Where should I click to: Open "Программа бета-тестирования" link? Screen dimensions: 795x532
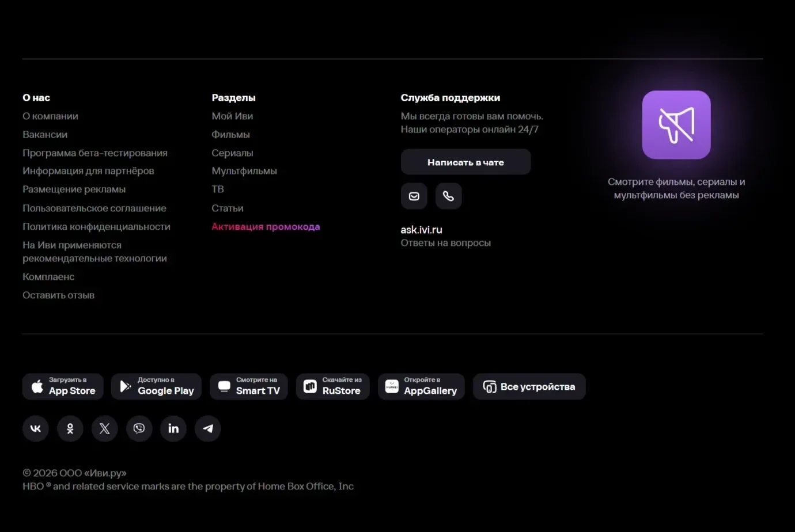(x=95, y=153)
